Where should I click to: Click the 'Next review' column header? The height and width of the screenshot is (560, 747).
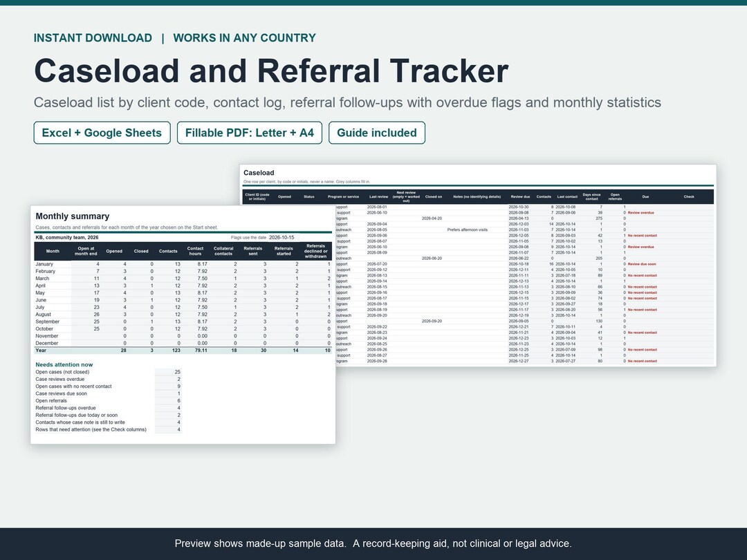coord(407,196)
